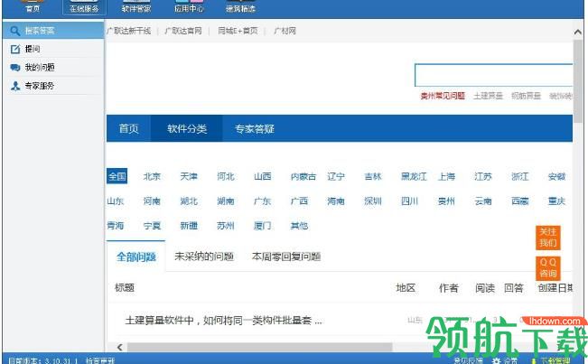Click the magnifier icon for 搜索答案

pos(15,31)
